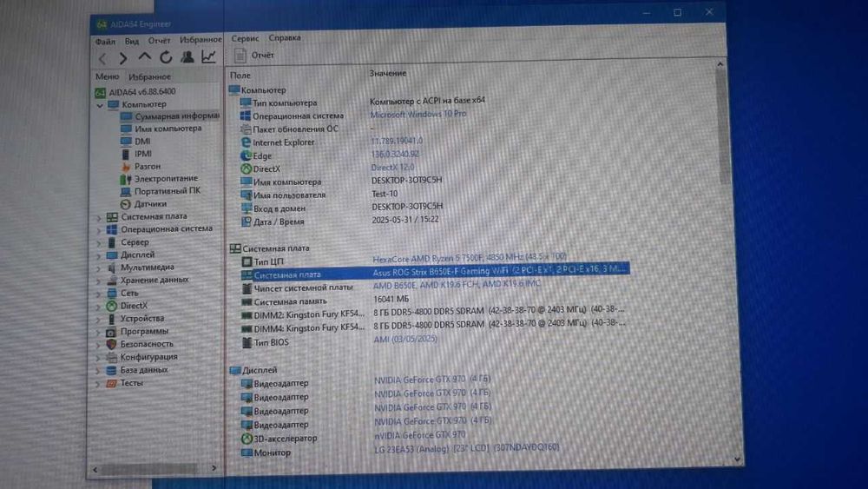Viewport: 868px width, 489px height.
Task: Click the Устройства tree icon
Action: click(112, 319)
